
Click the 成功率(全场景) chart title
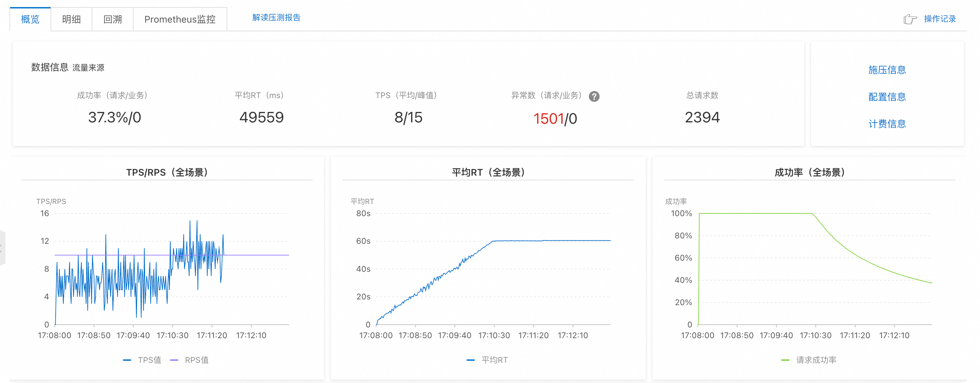pyautogui.click(x=810, y=172)
